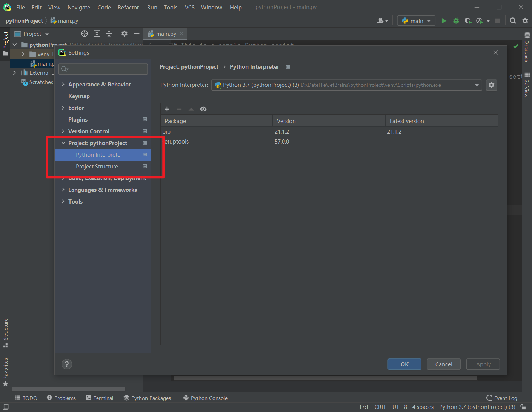
Task: Open the Python Interpreter dropdown
Action: coord(346,85)
